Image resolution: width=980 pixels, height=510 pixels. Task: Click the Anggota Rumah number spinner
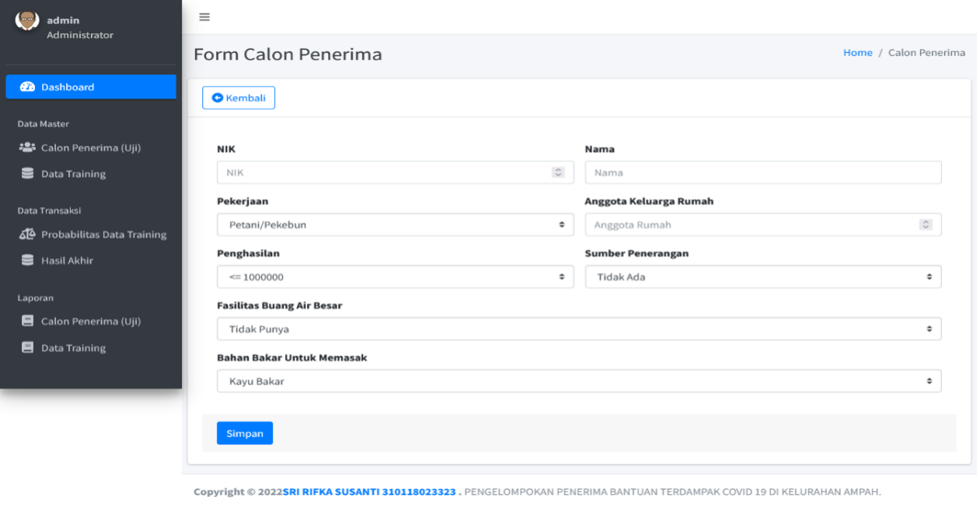tap(926, 225)
